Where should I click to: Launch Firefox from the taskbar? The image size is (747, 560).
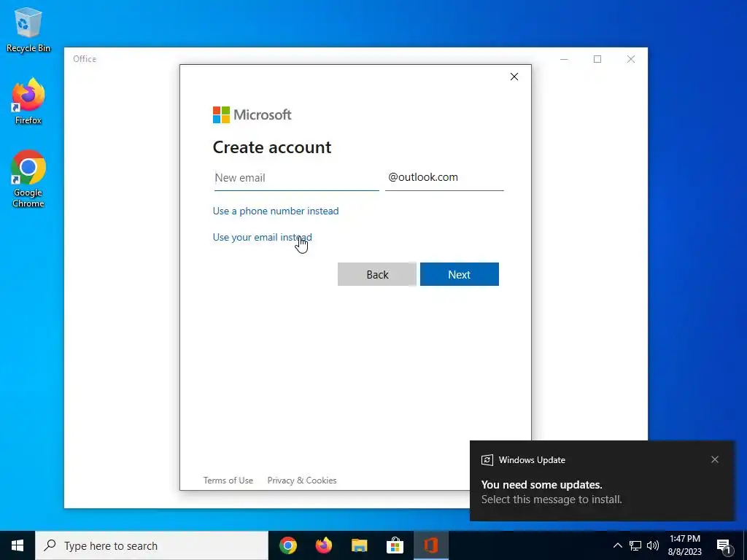(323, 545)
